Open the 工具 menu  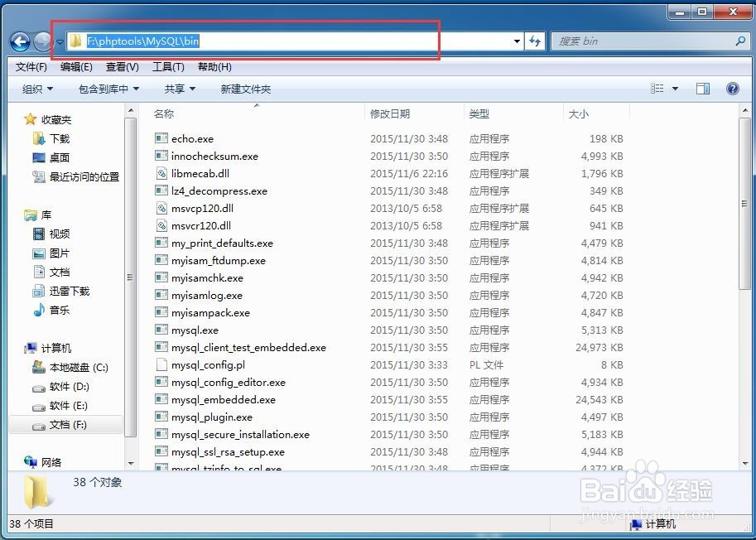tap(168, 67)
